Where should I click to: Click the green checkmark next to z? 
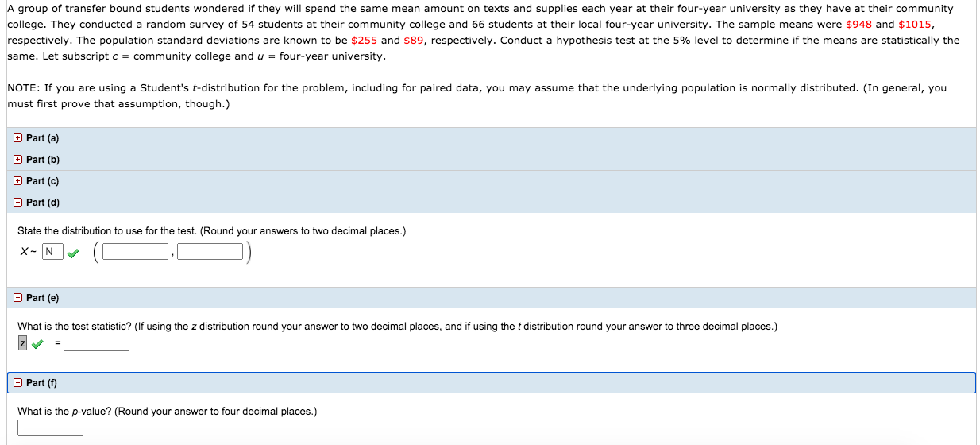coord(37,343)
